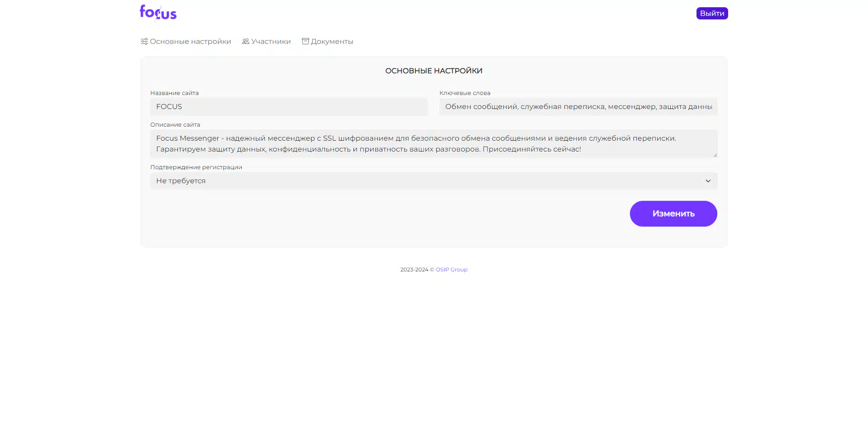Screen dimensions: 868x432
Task: Click the Подтверждение регистрации label
Action: 196,167
